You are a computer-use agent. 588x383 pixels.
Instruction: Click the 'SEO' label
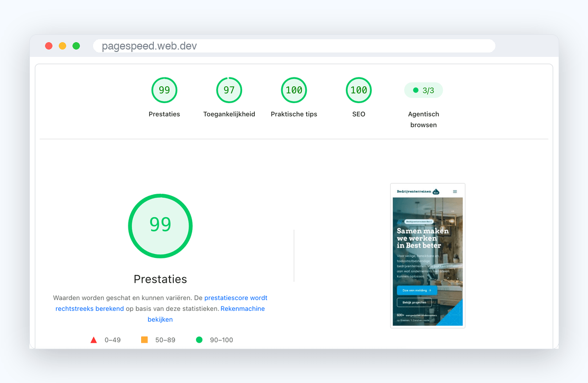pos(359,114)
